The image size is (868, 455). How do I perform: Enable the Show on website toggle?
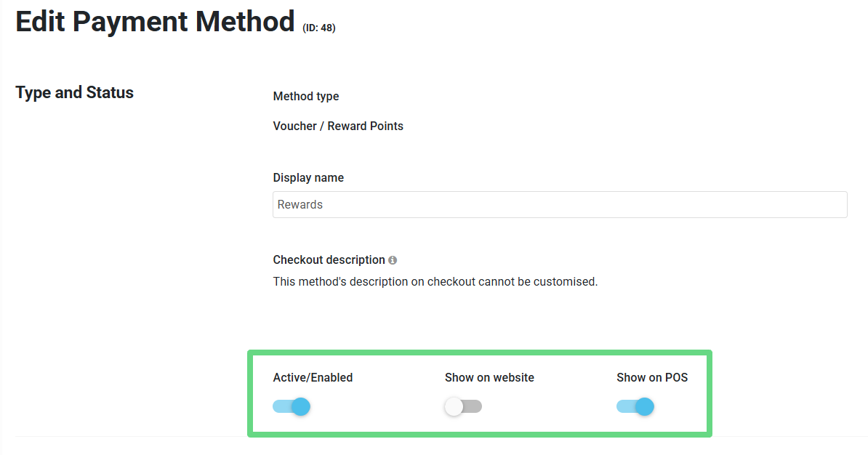click(x=463, y=406)
